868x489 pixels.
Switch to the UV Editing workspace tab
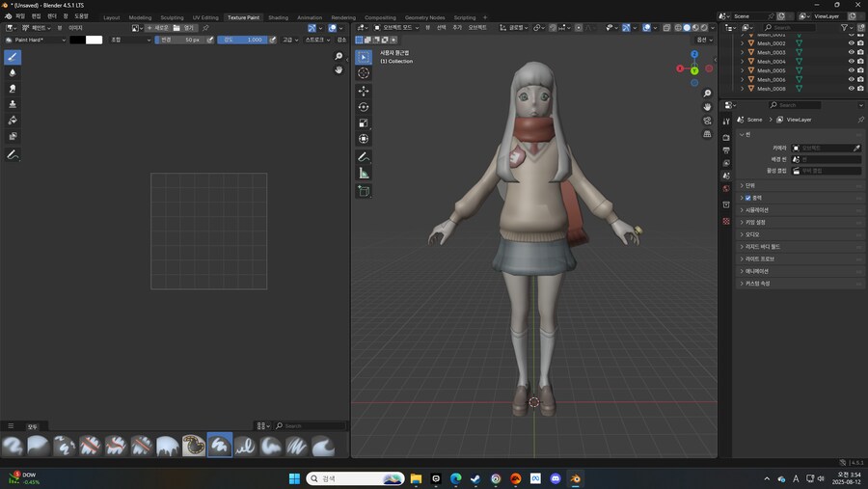click(x=205, y=17)
